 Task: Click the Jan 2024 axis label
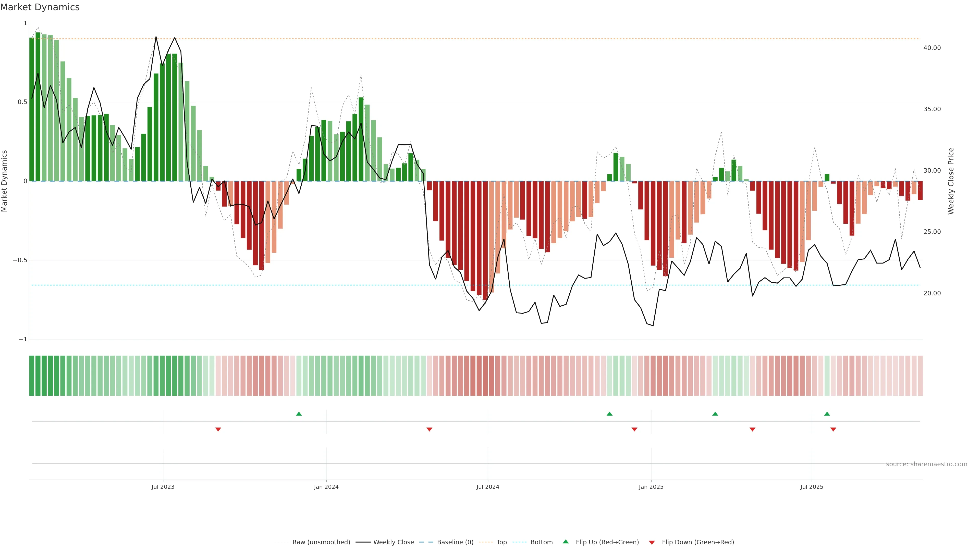[326, 487]
